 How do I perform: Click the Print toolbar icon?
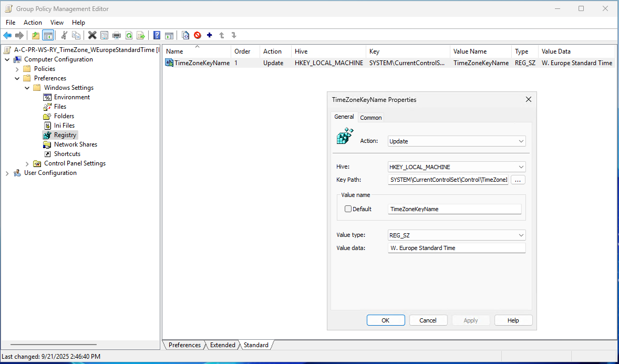tap(116, 35)
